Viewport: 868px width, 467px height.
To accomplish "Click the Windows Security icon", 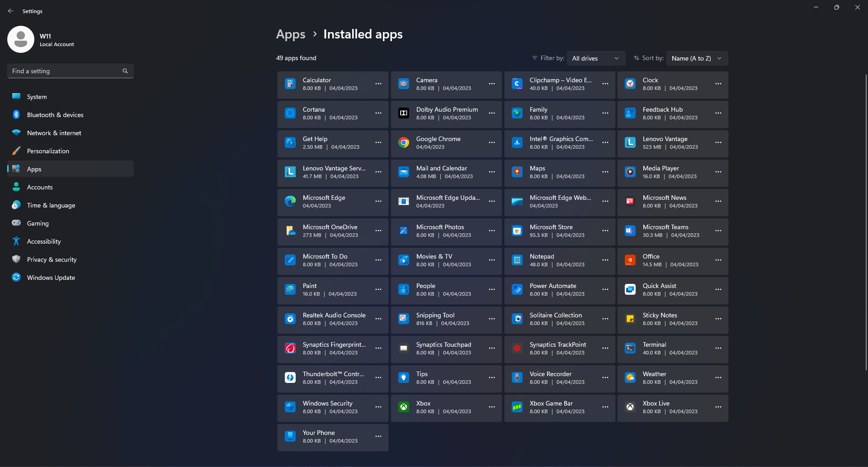I will (290, 407).
